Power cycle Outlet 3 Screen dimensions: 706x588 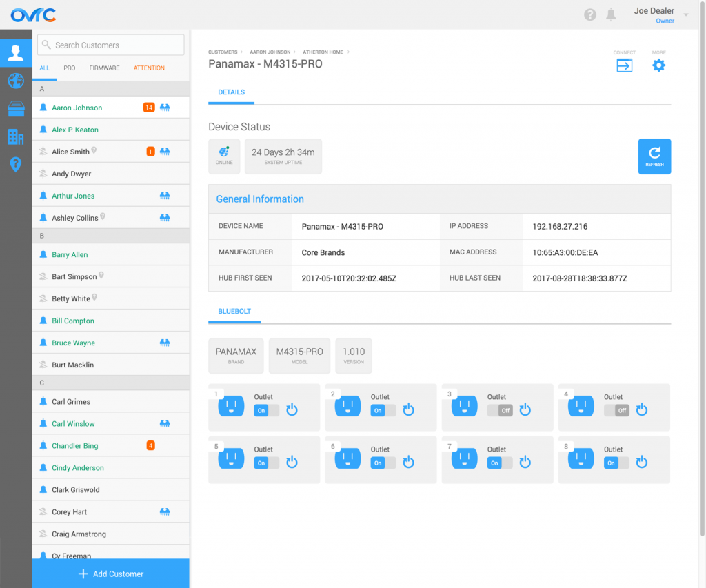click(x=525, y=409)
